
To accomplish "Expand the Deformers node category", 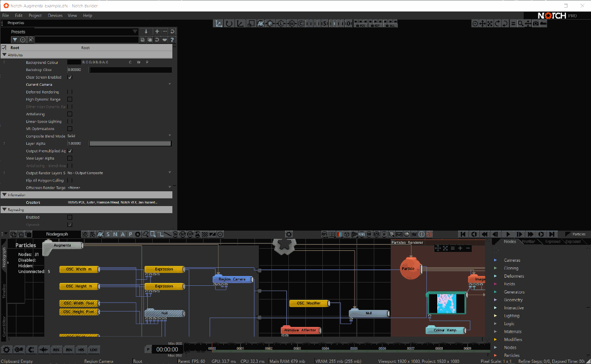I will point(495,276).
